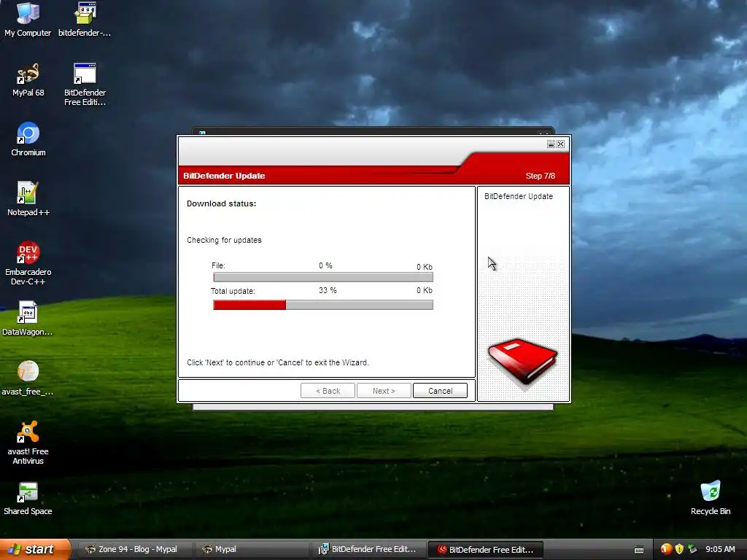
Task: Click the 'Step 7/8' label
Action: click(541, 176)
